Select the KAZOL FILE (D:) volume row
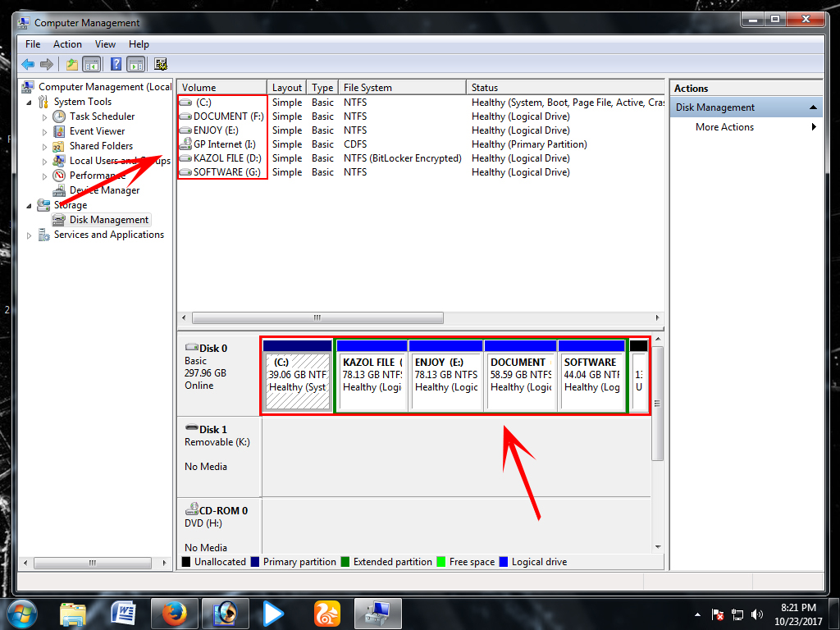This screenshot has height=630, width=840. 421,158
